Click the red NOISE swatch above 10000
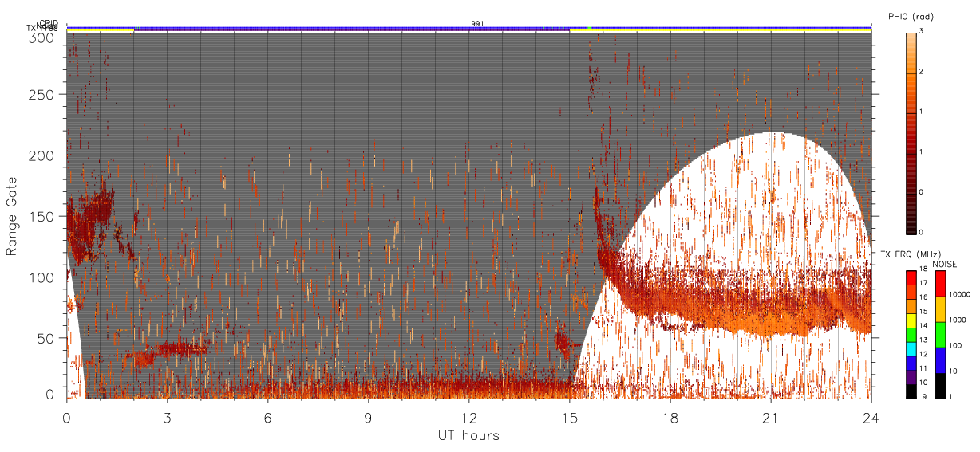This screenshot has height=452, width=980. coord(940,284)
